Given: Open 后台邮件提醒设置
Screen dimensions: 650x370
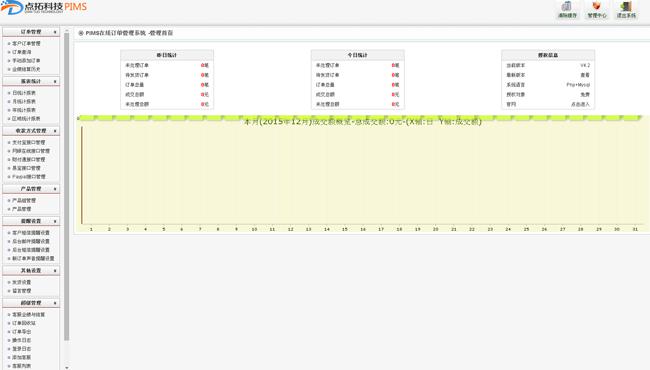Looking at the screenshot, I should click(x=31, y=241).
